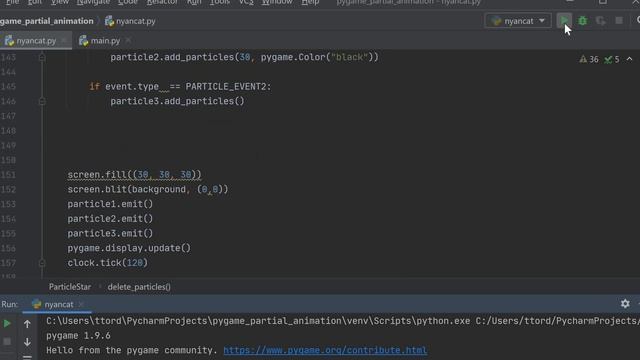The width and height of the screenshot is (640, 360).
Task: Click line number 151 in gutter
Action: 8,175
